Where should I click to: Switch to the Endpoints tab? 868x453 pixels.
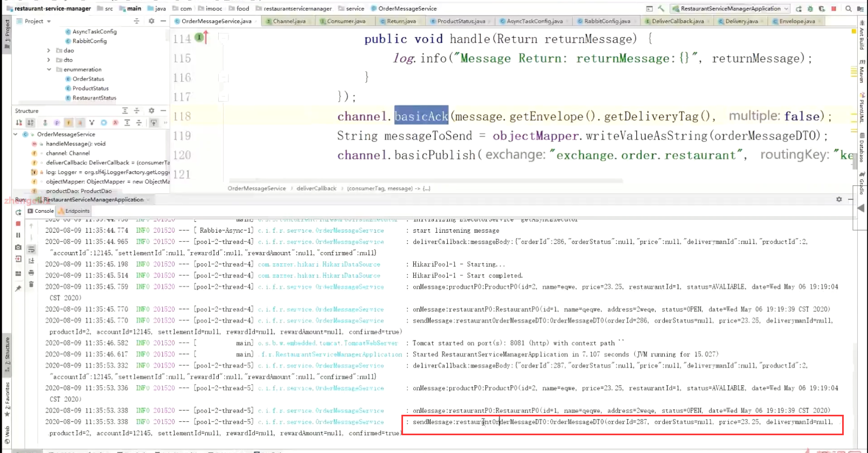click(x=74, y=211)
